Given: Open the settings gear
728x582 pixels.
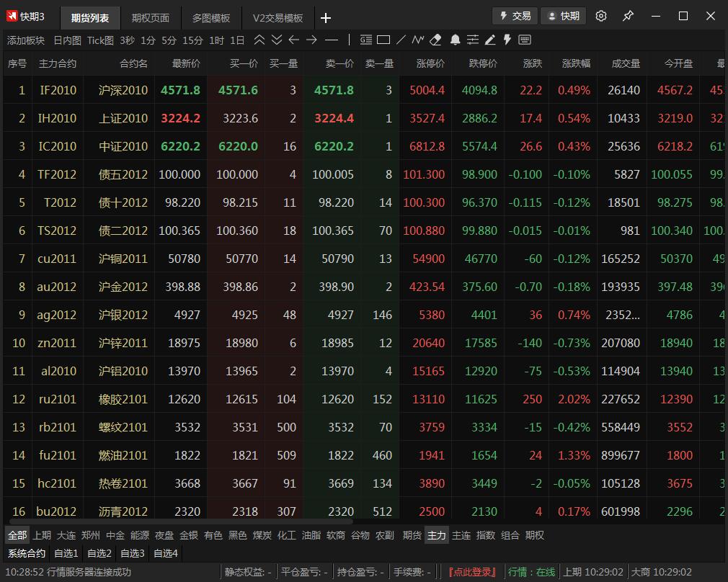Looking at the screenshot, I should (x=601, y=16).
